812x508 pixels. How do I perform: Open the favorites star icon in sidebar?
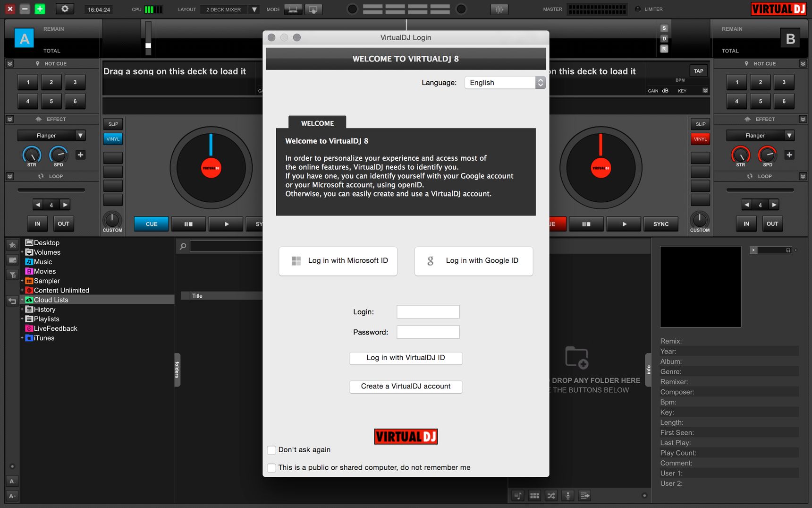13,245
